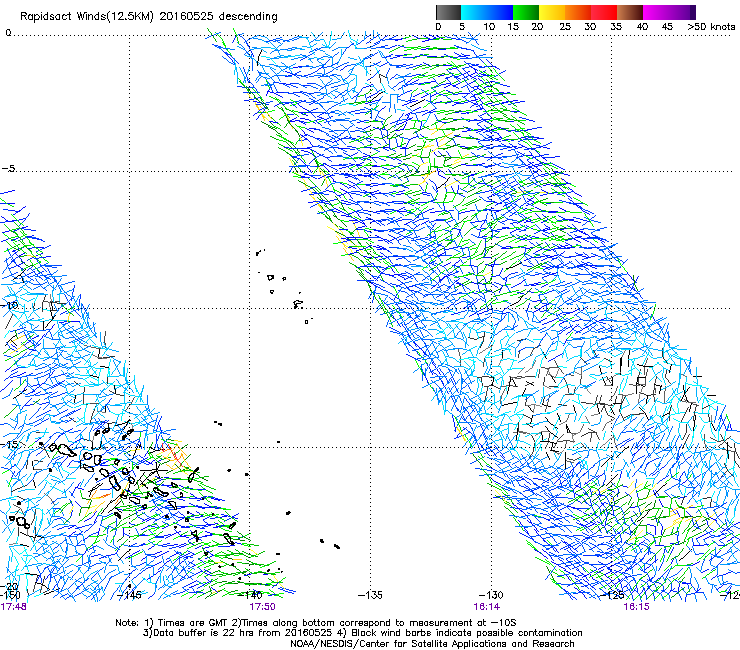Click the purple pass time '16:14'
740x650 pixels.
coord(487,607)
